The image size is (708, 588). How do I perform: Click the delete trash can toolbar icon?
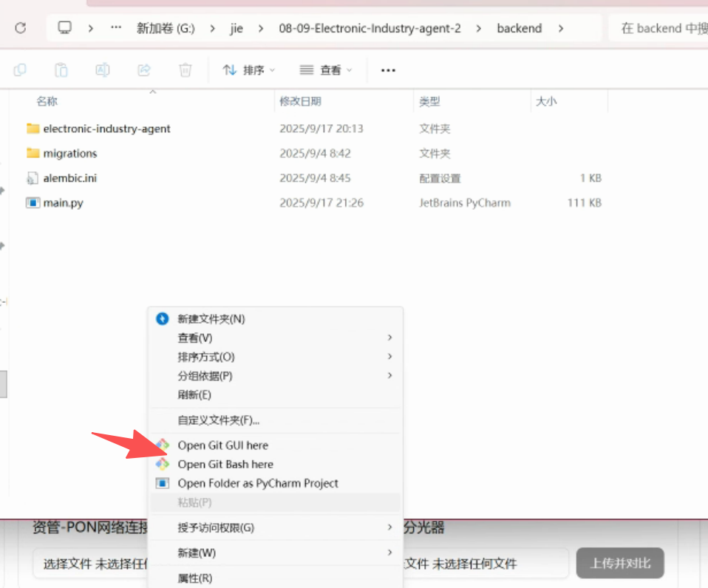point(185,70)
